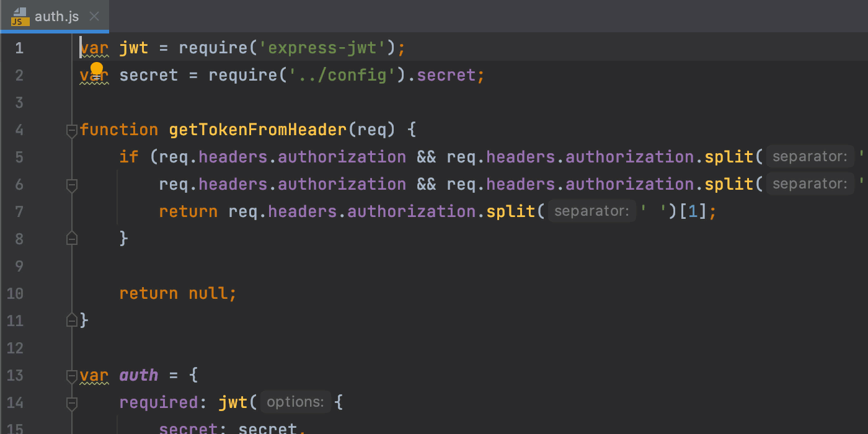Viewport: 868px width, 434px height.
Task: Collapse the getTokenFromHeader function at line 4
Action: point(72,130)
